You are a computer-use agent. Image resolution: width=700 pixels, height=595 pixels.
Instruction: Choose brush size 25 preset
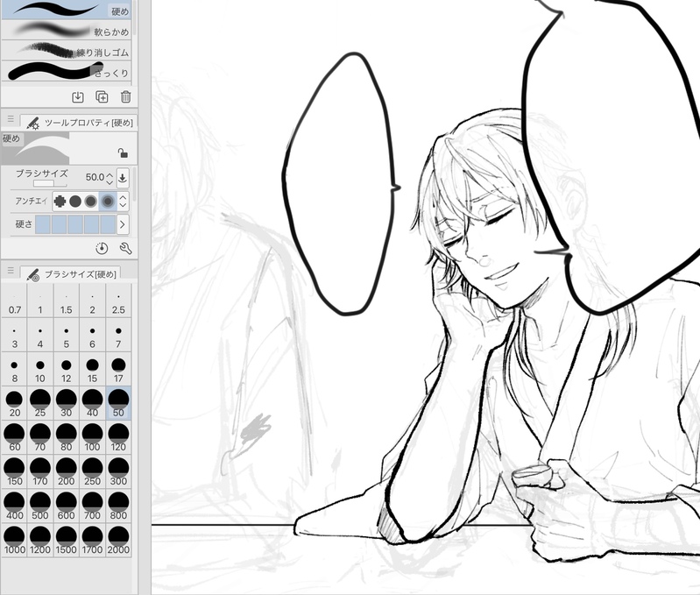[40, 403]
